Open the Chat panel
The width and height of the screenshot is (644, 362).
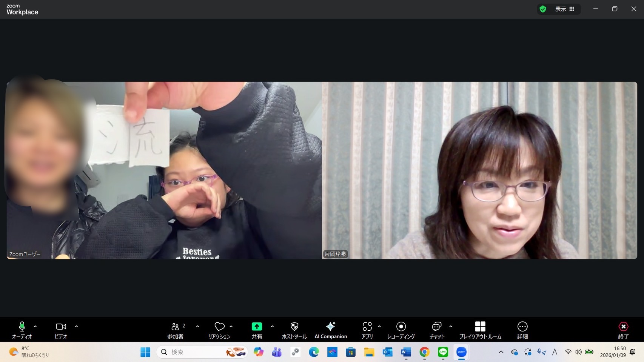[x=437, y=330]
